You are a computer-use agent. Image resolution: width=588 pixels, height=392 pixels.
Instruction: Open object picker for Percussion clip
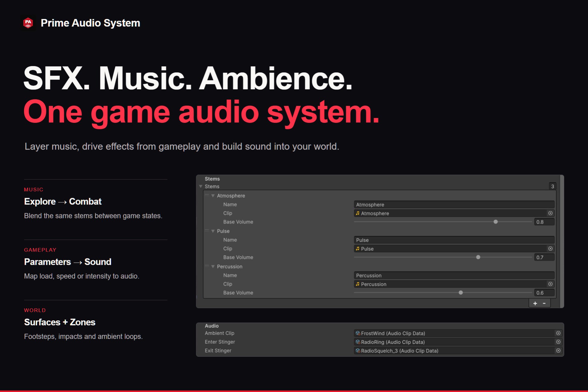pyautogui.click(x=550, y=284)
